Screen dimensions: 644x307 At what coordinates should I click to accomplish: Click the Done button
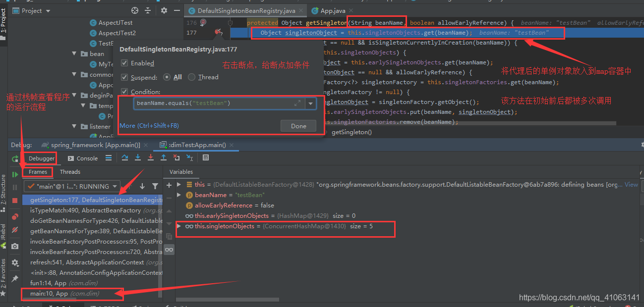click(x=298, y=126)
